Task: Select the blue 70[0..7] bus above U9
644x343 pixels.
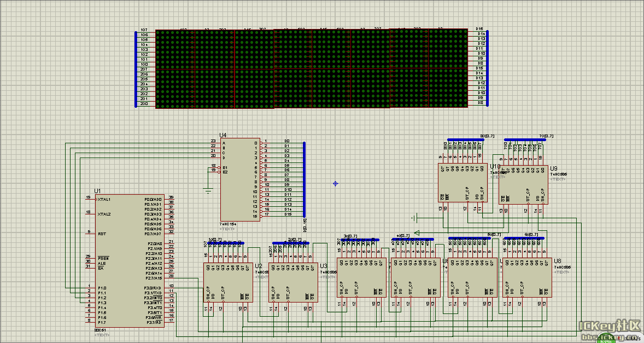Action: coord(525,139)
